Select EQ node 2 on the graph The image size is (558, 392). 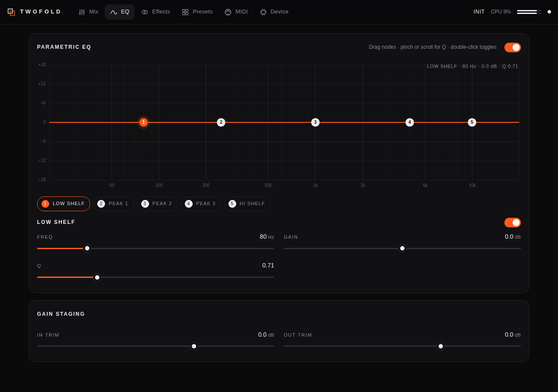point(221,122)
